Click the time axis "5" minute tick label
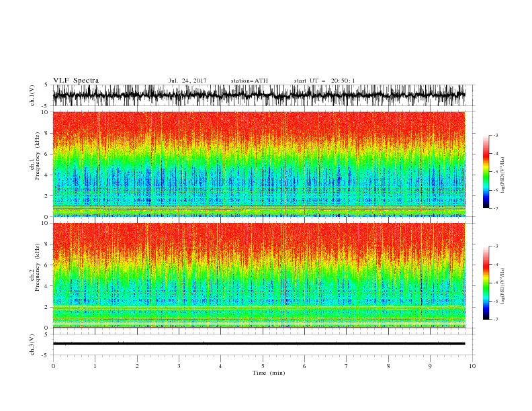 pyautogui.click(x=263, y=366)
